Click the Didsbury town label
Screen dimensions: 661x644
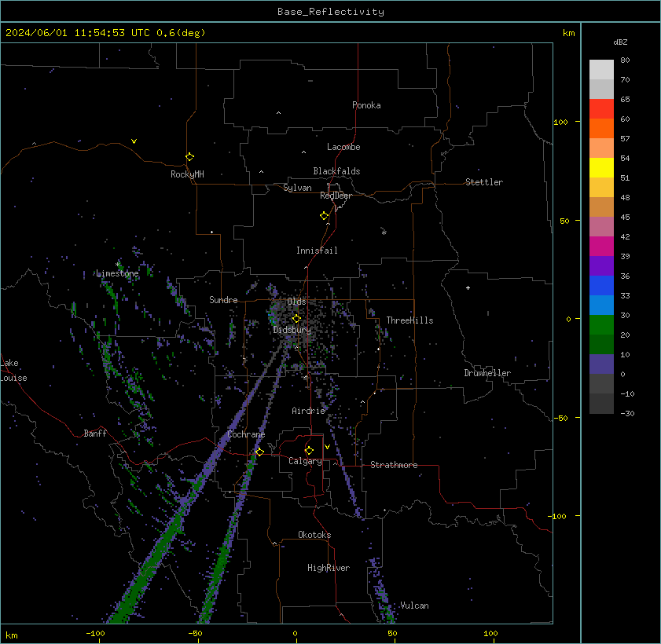(x=292, y=330)
